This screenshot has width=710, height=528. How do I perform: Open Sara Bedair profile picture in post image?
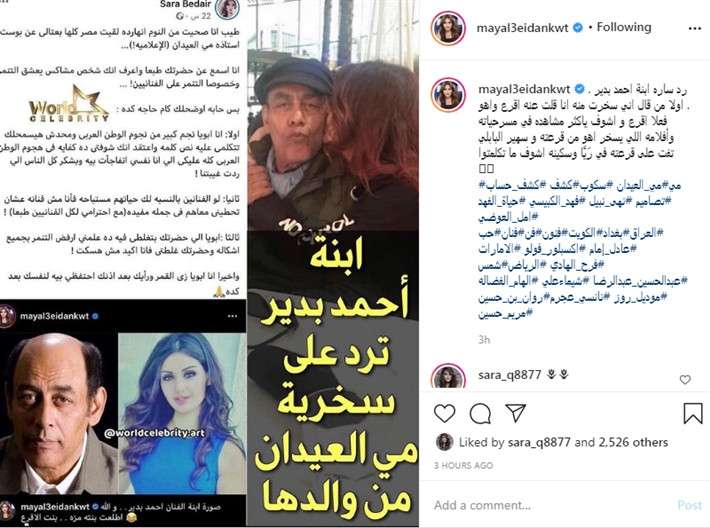point(227,8)
